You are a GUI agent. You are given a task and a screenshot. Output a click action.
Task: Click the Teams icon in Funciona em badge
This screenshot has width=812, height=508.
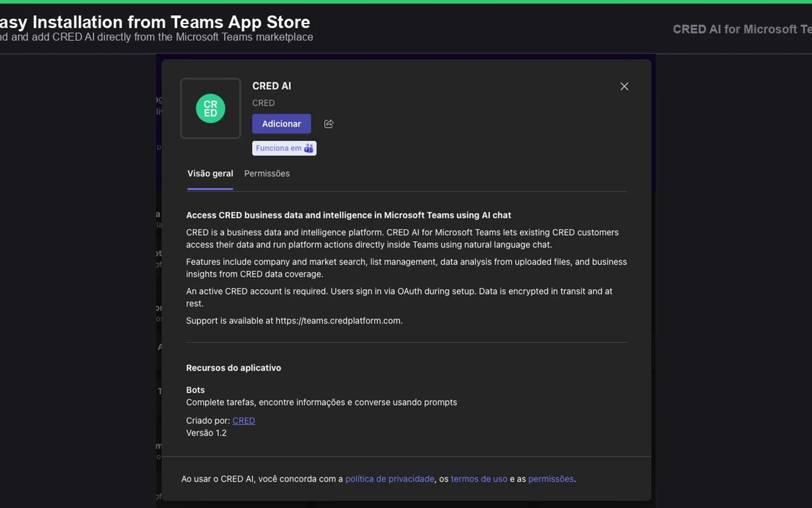[309, 148]
